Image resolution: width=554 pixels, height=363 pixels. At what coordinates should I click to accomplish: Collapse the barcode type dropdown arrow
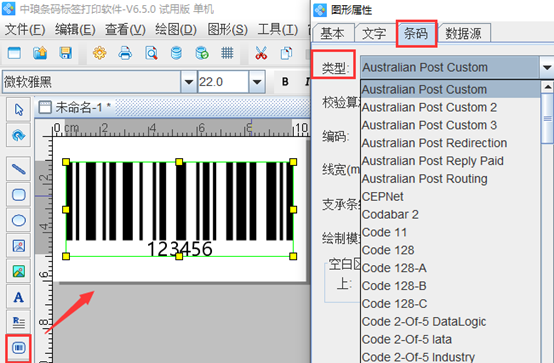(x=547, y=67)
